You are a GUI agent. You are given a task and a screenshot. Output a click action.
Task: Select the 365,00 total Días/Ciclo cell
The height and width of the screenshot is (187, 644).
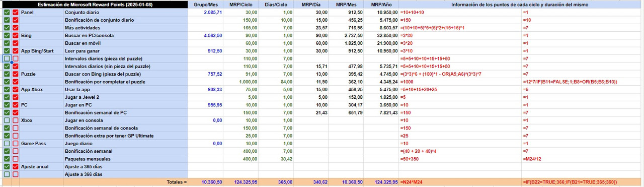[276, 182]
